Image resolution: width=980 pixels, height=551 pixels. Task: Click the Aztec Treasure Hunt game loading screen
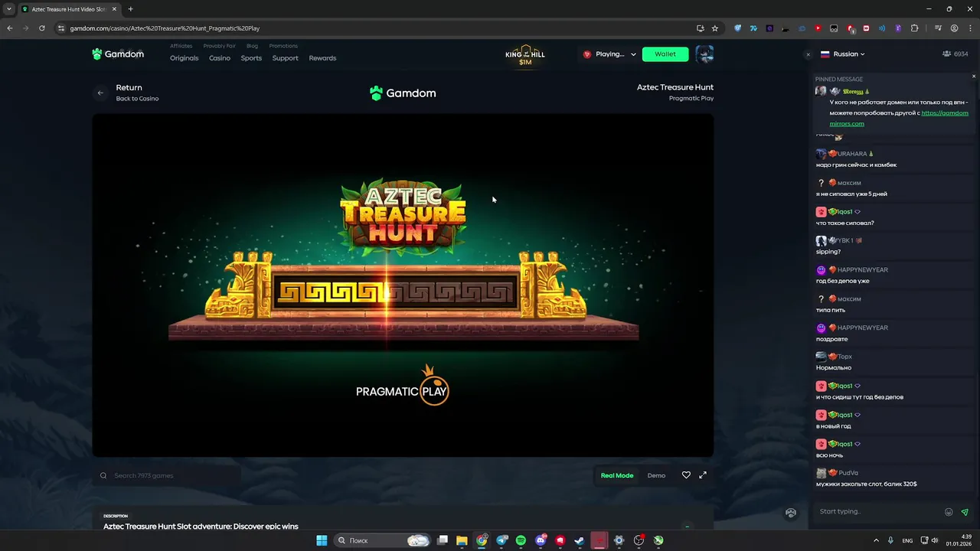403,285
